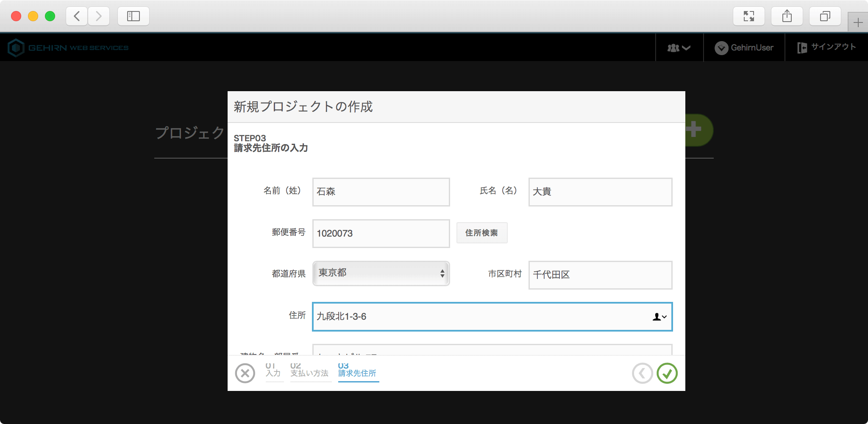
Task: Cancel the dialog with the X circle icon
Action: pyautogui.click(x=245, y=374)
